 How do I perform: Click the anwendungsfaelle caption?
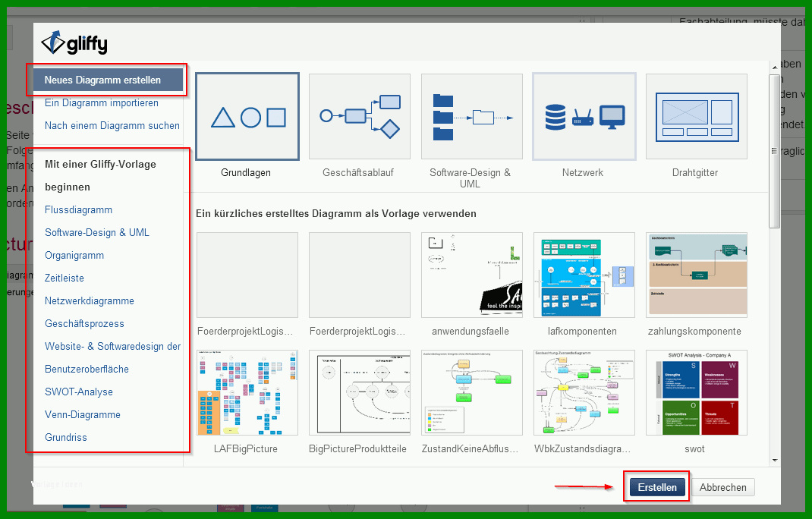coord(471,332)
